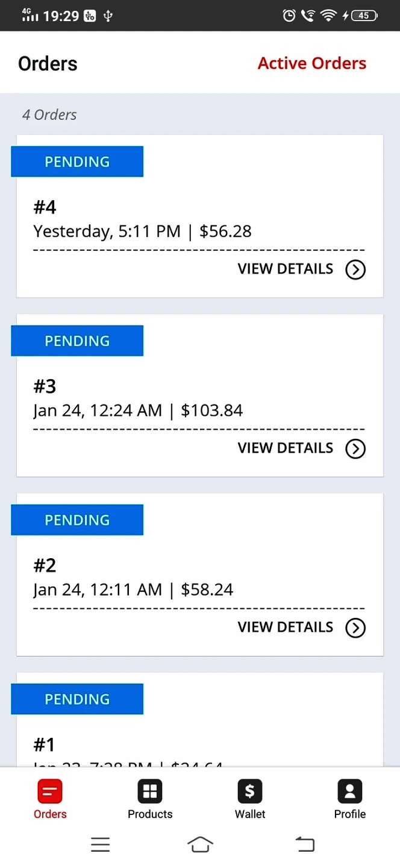Open the recent apps menu icon
400x868 pixels.
[x=101, y=844]
